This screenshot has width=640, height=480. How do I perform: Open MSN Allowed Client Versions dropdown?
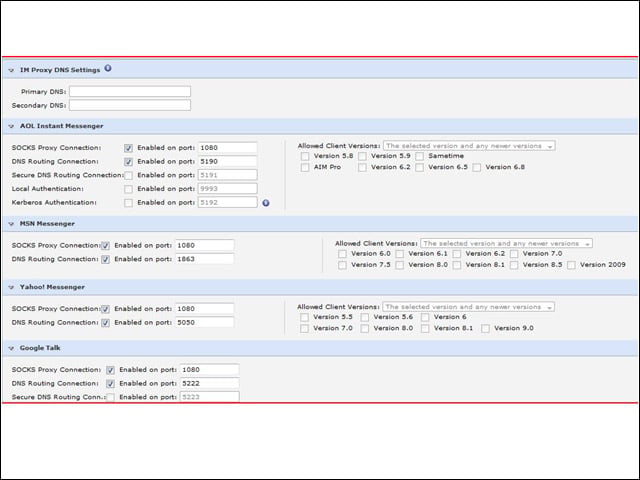pyautogui.click(x=506, y=243)
